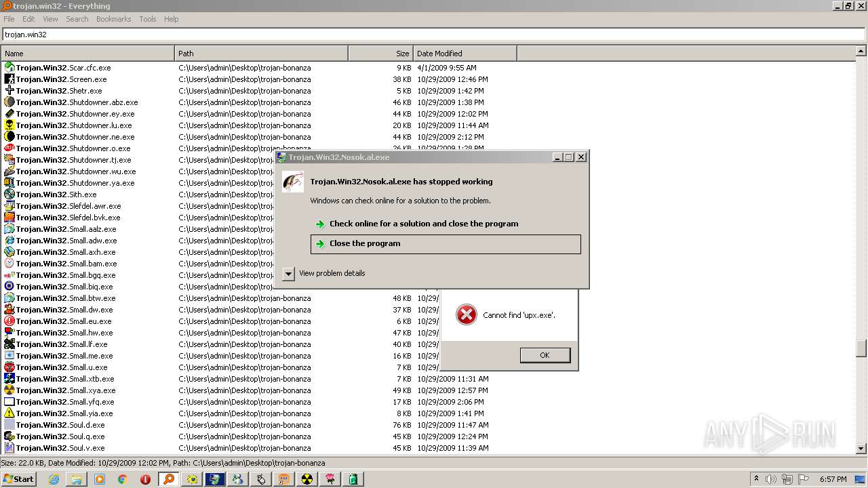This screenshot has width=868, height=488.
Task: Click the Trojan.Win32.Small.adw.exe Internet Explorer-style icon
Action: pyautogui.click(x=9, y=241)
